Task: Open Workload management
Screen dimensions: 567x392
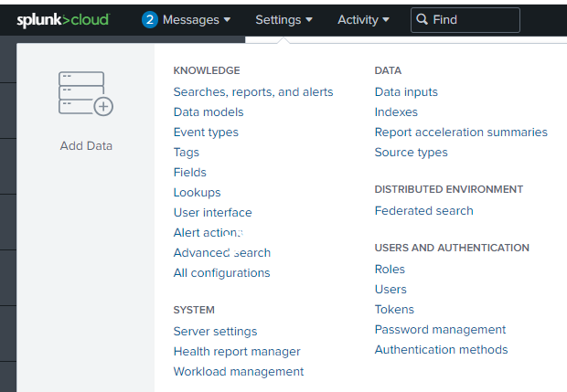Action: (239, 371)
